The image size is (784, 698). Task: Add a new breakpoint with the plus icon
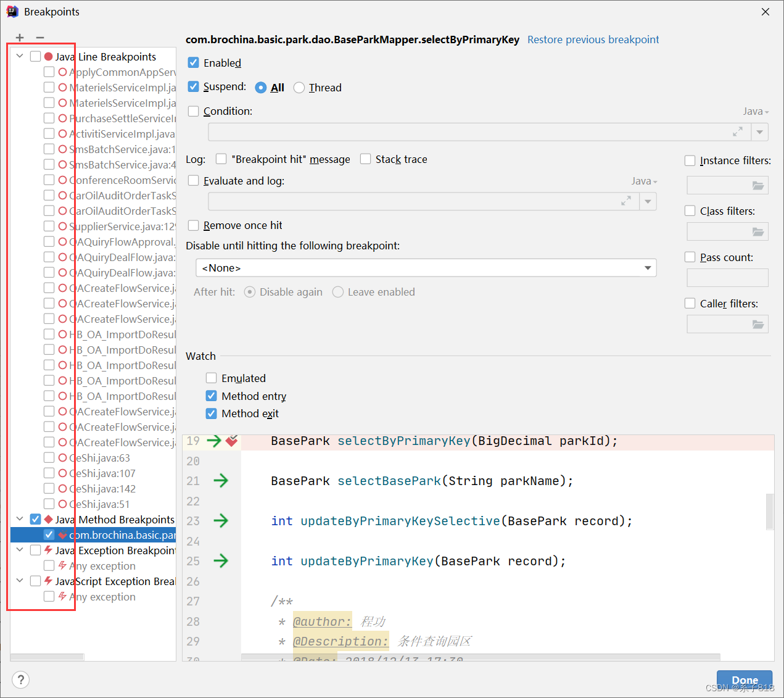(19, 37)
